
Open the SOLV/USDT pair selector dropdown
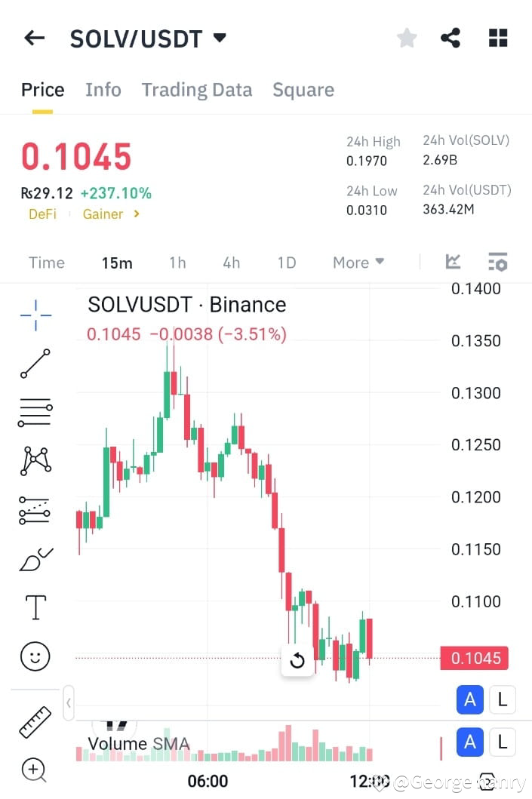pyautogui.click(x=149, y=38)
